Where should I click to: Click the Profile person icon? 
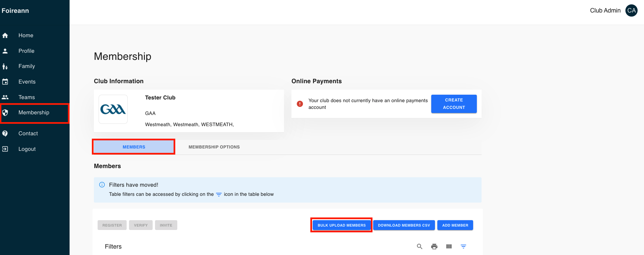[x=5, y=51]
